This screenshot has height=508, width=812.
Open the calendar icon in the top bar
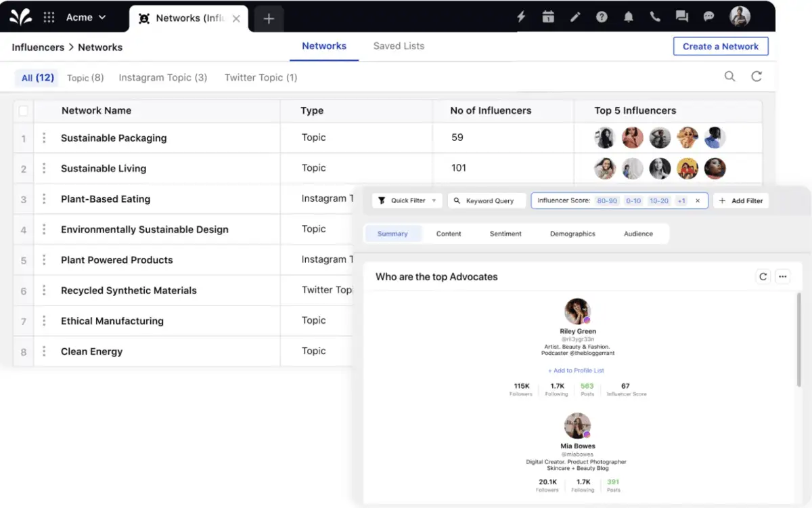(548, 16)
